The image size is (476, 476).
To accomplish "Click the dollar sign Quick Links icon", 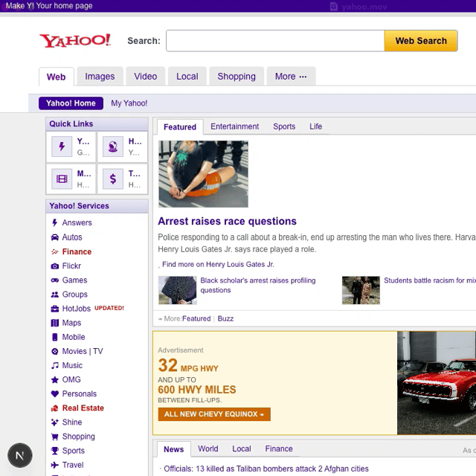I will point(113,178).
